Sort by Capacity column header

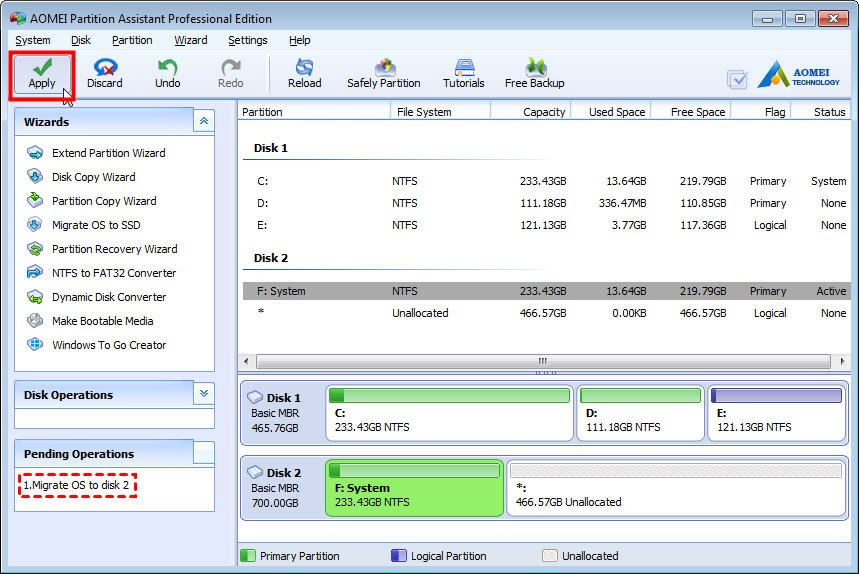[x=530, y=112]
